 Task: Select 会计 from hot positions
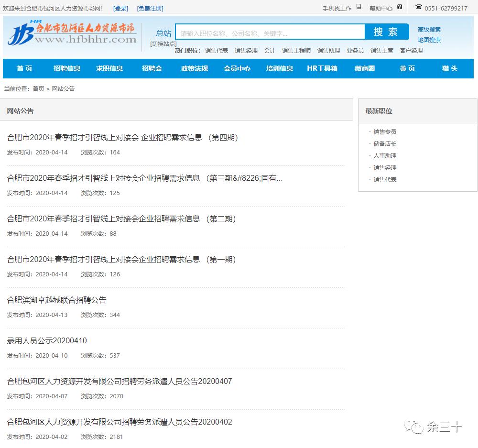tap(270, 50)
